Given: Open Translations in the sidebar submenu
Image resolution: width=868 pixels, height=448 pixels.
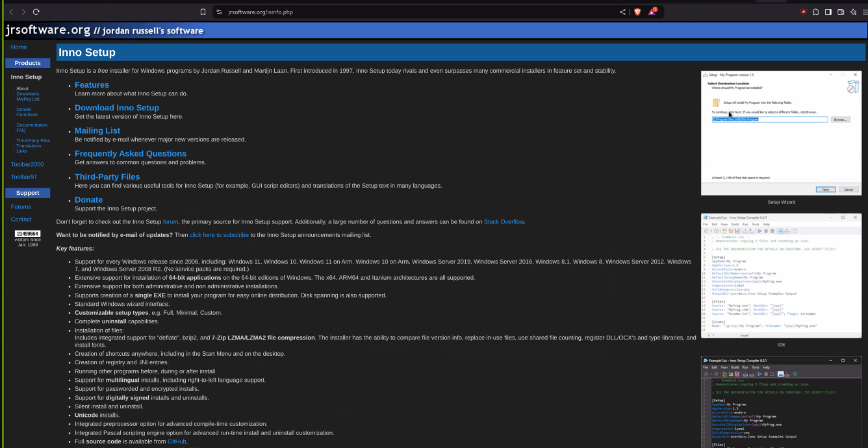Looking at the screenshot, I should 29,146.
